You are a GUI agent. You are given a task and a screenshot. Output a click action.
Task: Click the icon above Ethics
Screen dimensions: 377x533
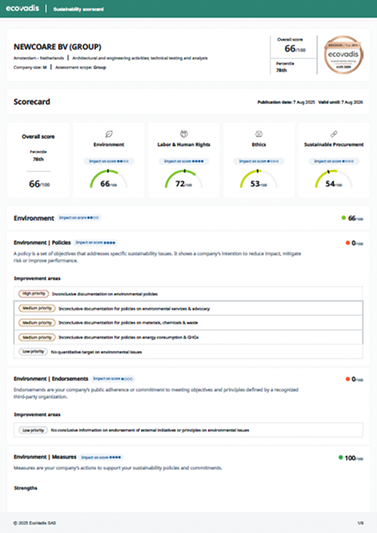click(259, 134)
